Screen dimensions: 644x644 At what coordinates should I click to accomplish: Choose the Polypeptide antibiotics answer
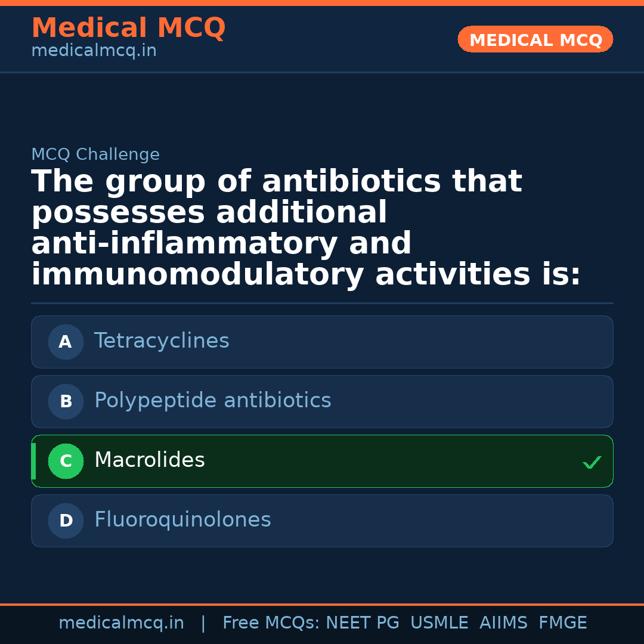212,401
